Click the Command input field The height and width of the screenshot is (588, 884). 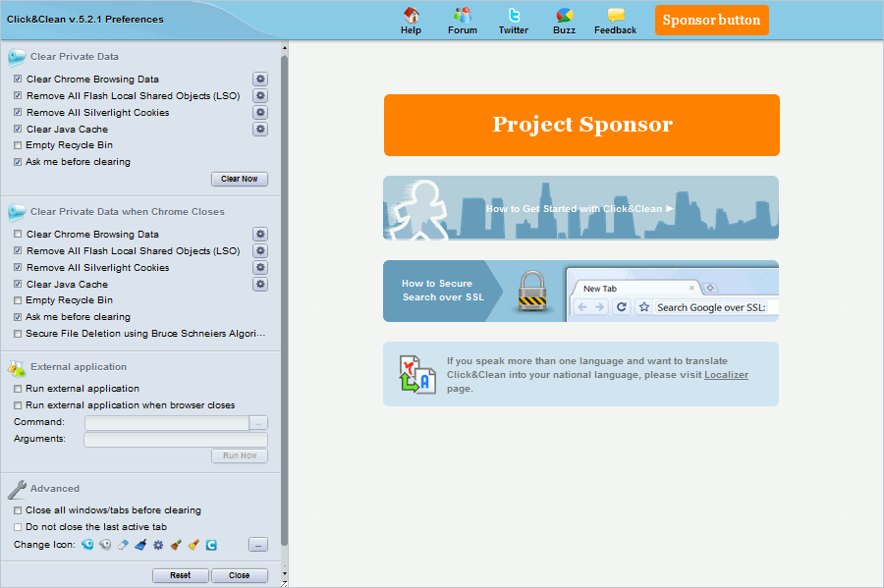point(167,422)
